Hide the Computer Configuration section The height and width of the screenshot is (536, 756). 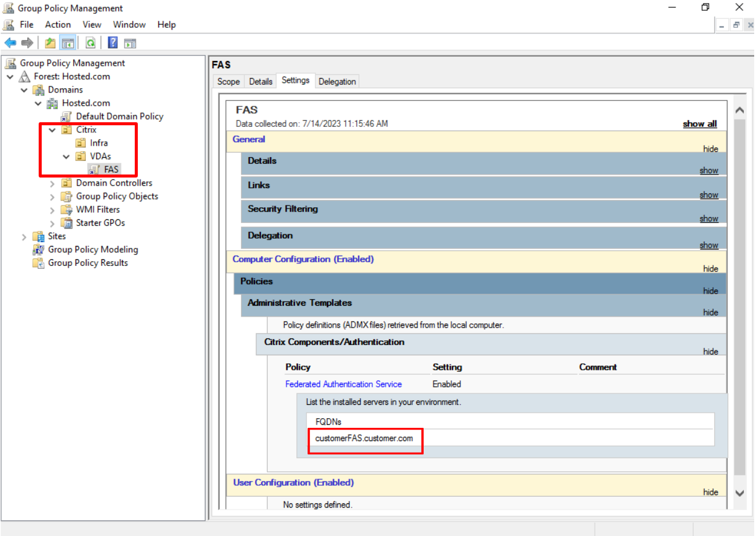[x=710, y=269]
